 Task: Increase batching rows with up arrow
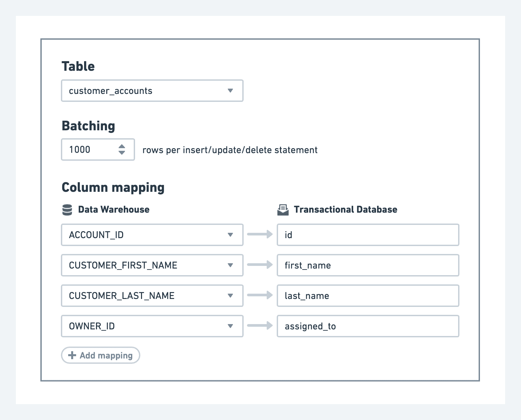122,146
